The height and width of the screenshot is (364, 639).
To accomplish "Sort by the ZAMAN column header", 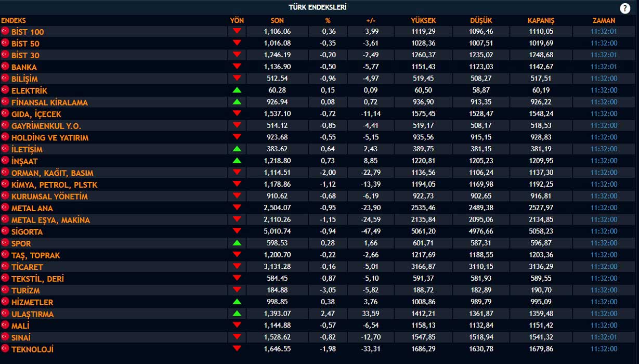I will pyautogui.click(x=604, y=21).
